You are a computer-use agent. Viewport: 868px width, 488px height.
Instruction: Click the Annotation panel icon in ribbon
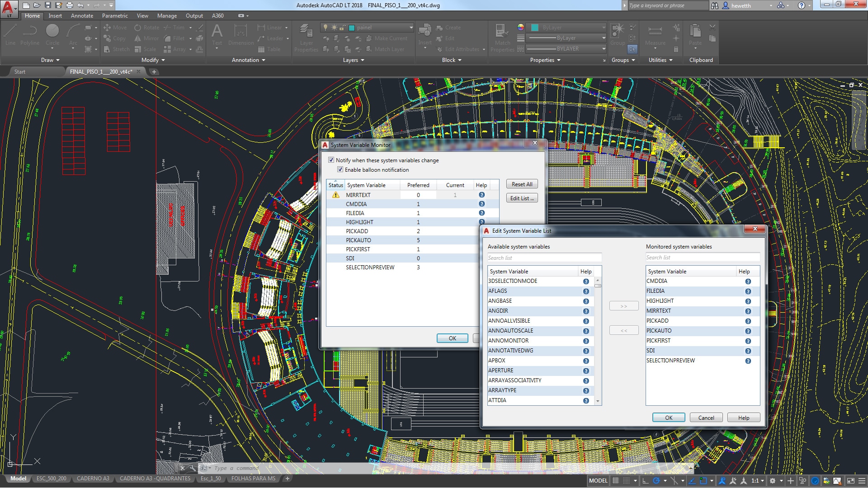248,60
